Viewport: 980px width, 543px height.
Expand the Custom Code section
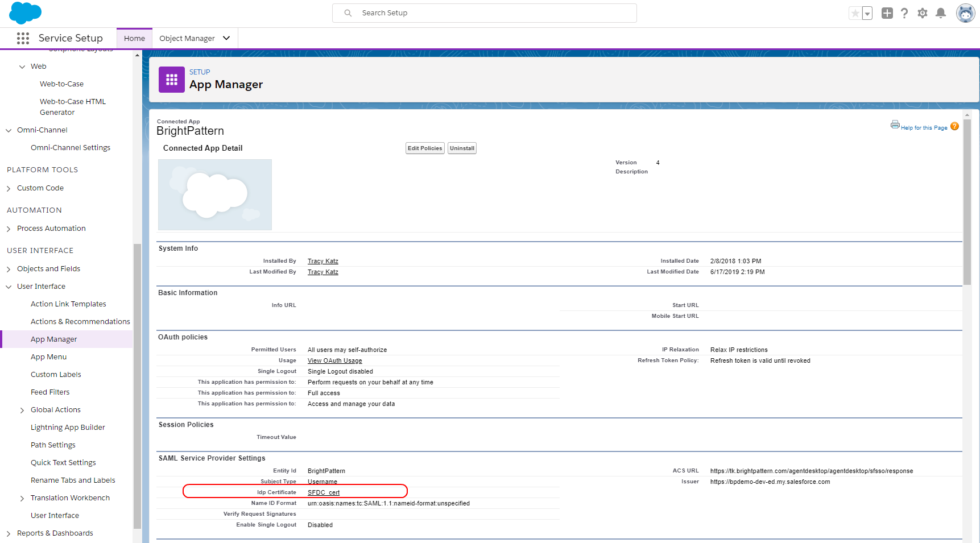(9, 188)
